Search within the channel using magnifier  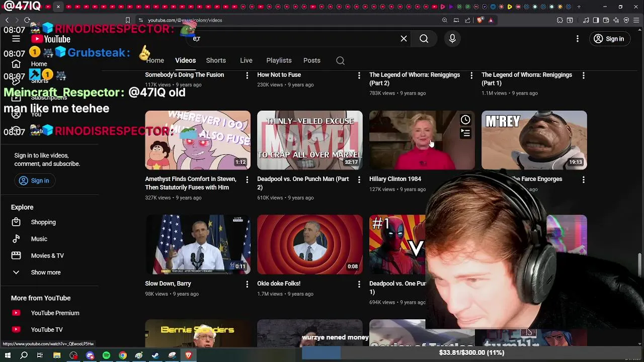coord(340,60)
